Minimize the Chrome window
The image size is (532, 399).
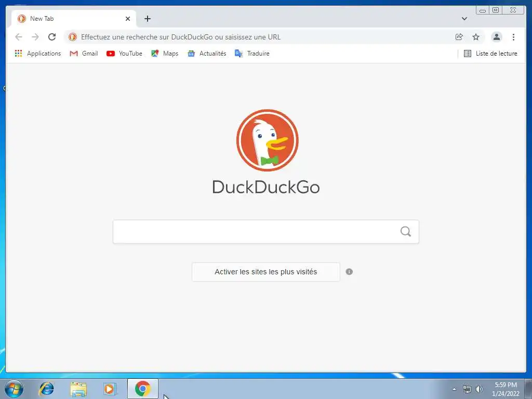click(x=483, y=10)
